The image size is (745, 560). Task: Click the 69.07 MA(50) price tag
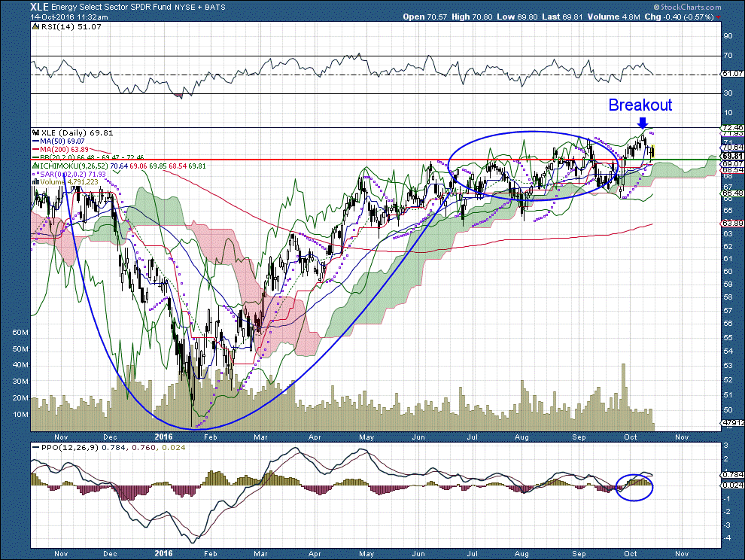(732, 163)
